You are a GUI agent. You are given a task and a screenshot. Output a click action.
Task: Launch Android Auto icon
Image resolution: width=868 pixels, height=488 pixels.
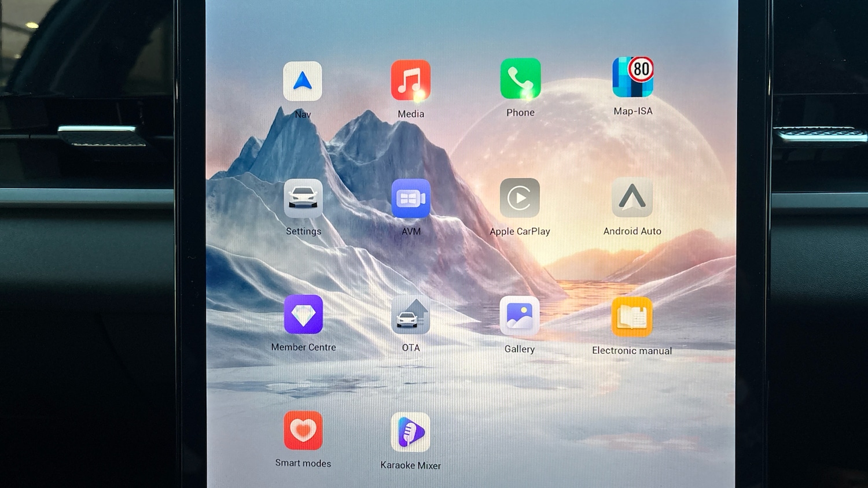point(632,198)
